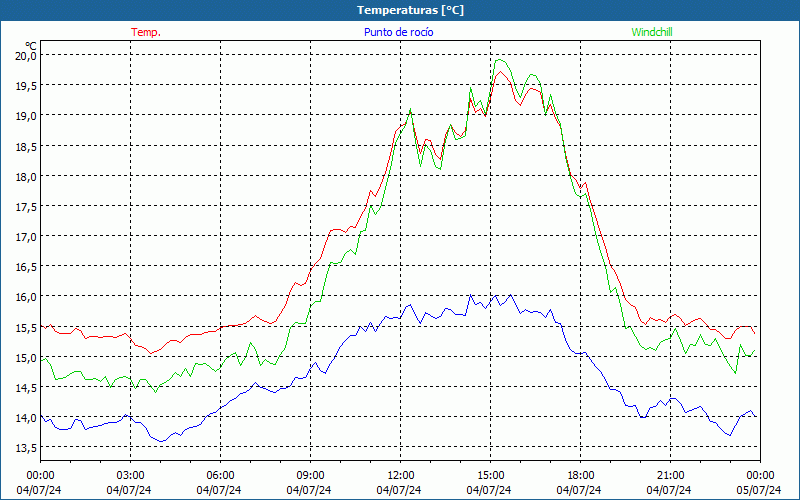Click the '15,0' y-axis value
800x500 pixels.
(26, 358)
